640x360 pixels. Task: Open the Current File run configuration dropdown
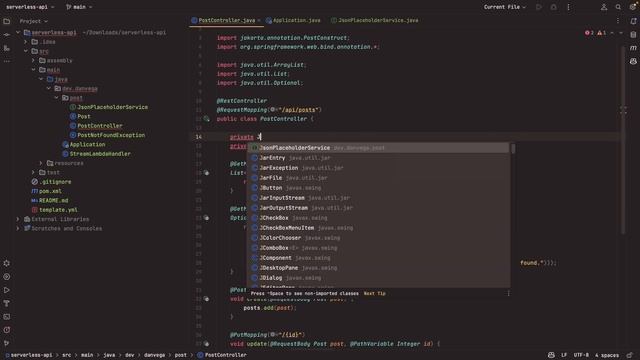pyautogui.click(x=505, y=7)
